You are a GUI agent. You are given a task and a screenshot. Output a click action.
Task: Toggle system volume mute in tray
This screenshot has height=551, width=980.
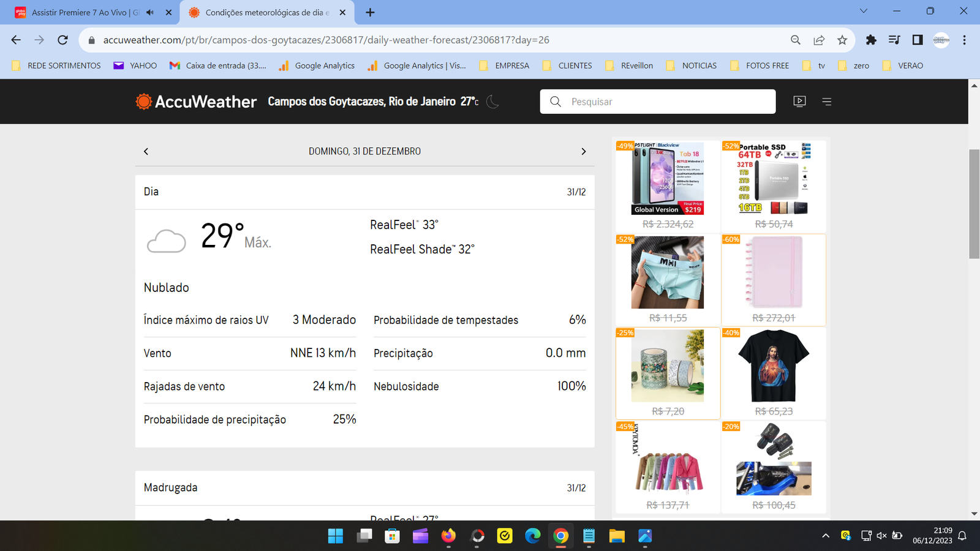tap(881, 536)
